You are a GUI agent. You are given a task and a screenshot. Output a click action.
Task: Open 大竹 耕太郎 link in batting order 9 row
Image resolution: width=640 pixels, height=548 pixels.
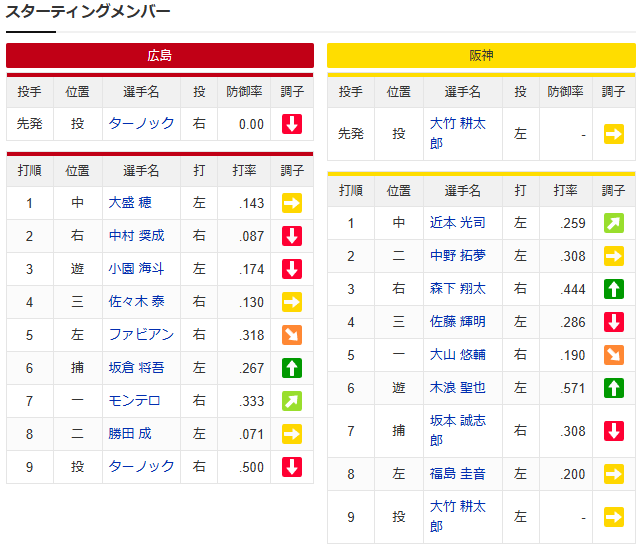(x=458, y=517)
